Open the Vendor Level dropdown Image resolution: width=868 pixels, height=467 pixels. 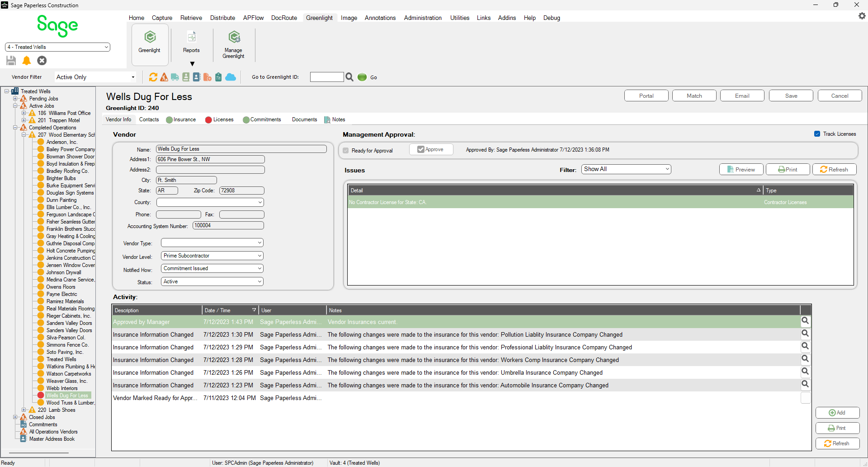point(212,256)
